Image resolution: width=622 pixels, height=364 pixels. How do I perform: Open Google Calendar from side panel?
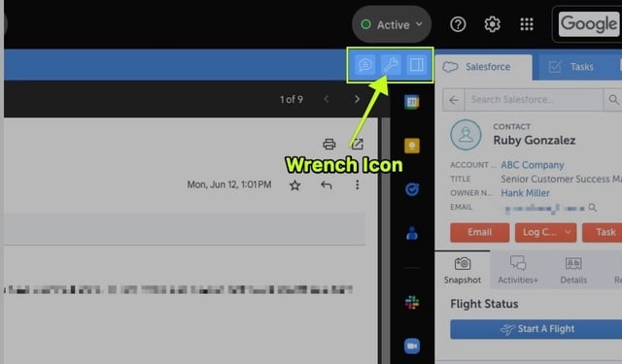[x=412, y=102]
